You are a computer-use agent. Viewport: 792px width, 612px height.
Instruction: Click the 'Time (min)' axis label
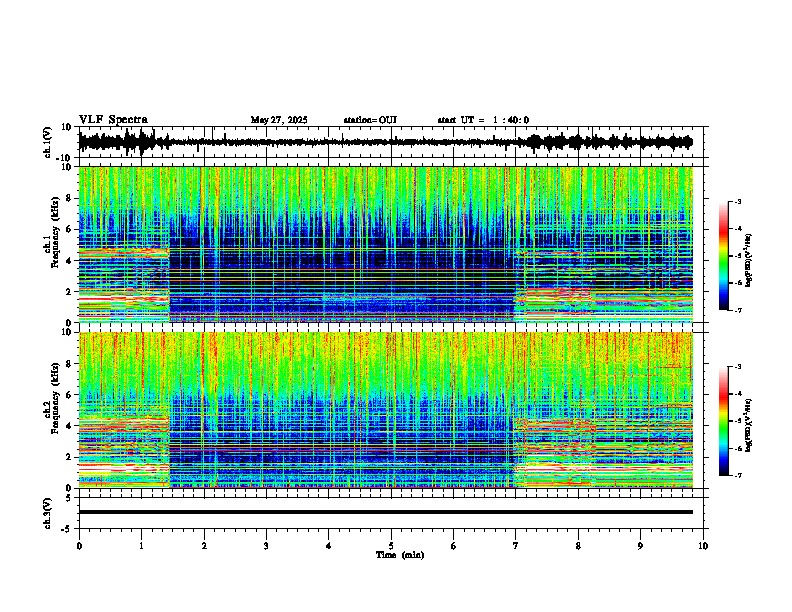[400, 555]
